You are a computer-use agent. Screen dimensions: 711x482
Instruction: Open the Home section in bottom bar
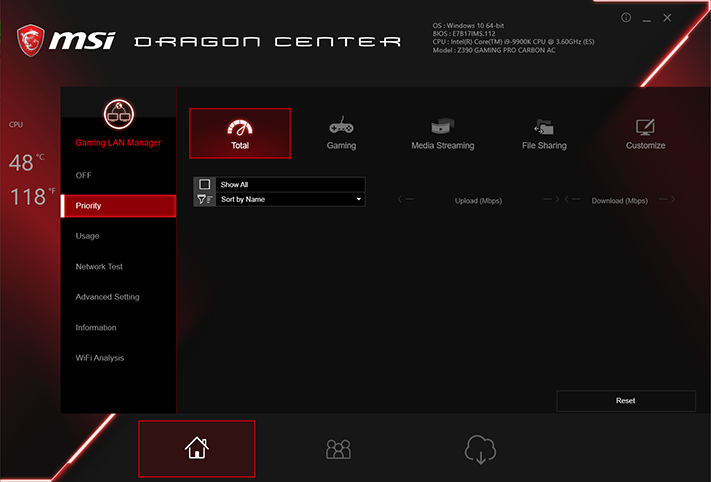coord(197,448)
